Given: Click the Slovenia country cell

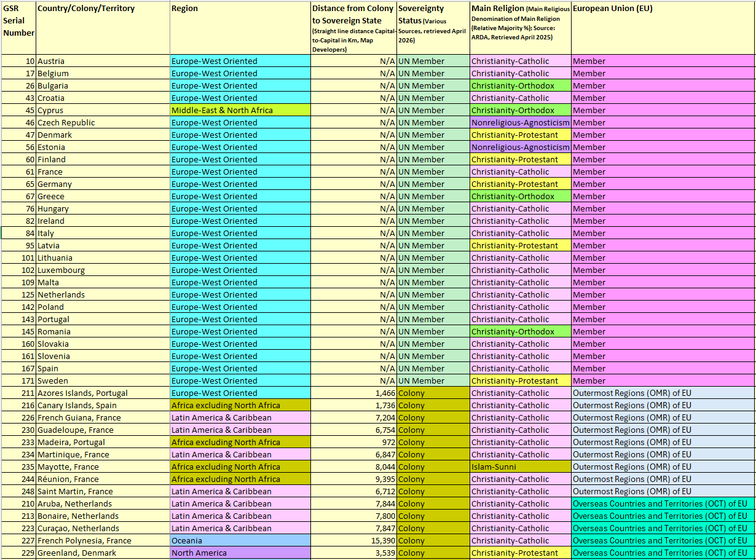Looking at the screenshot, I should click(103, 356).
